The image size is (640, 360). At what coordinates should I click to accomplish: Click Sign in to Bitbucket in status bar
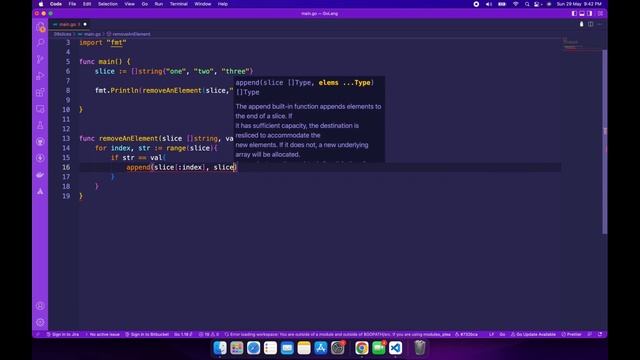pos(147,334)
